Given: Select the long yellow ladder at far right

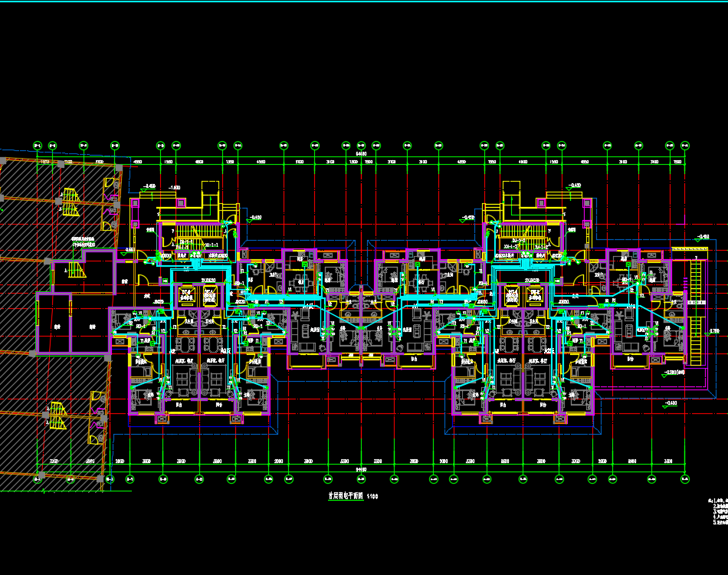Looking at the screenshot, I should (x=695, y=314).
